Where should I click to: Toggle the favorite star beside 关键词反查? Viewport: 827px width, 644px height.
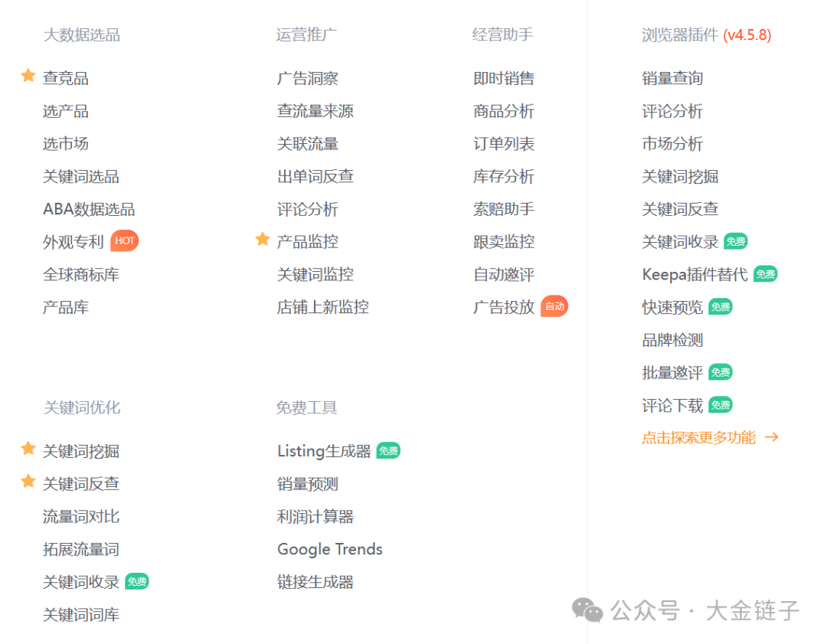(x=28, y=482)
